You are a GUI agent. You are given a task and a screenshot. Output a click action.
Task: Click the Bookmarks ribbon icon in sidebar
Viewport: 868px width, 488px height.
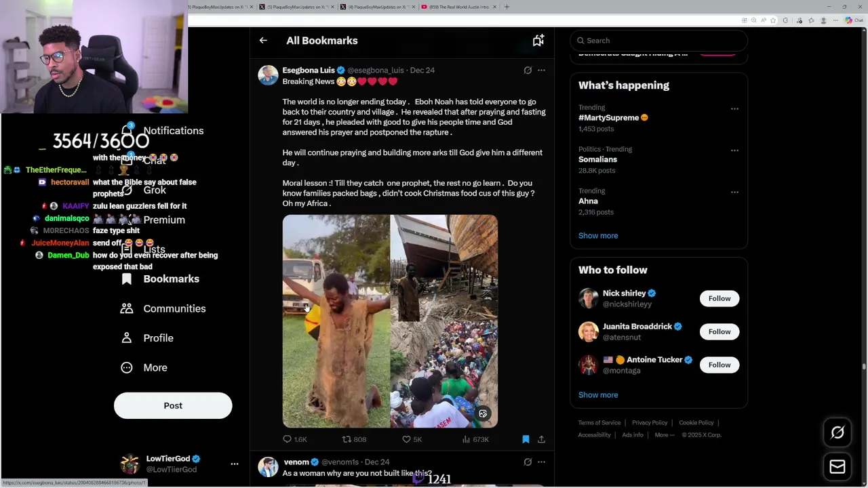[127, 279]
